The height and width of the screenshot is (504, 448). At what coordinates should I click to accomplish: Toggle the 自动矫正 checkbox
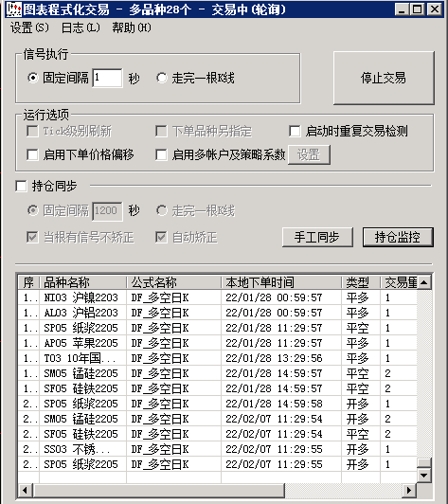[161, 237]
